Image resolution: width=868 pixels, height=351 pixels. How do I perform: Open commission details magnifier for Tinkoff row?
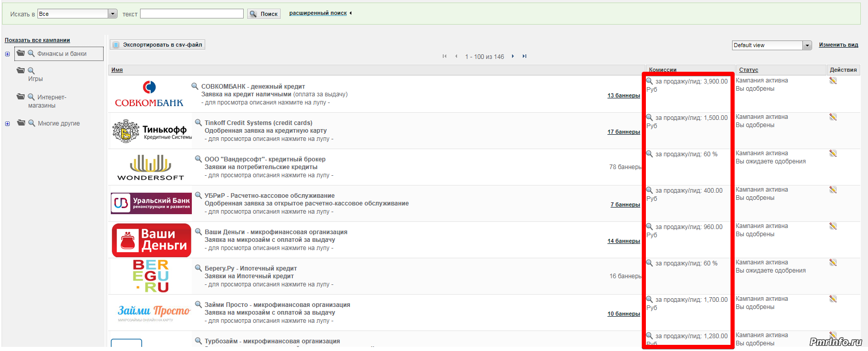tap(649, 117)
